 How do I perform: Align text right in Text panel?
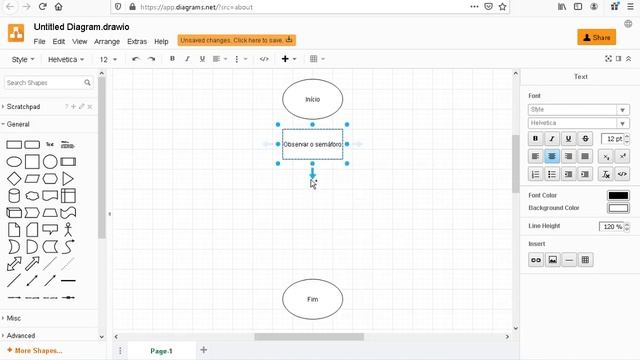pos(568,156)
